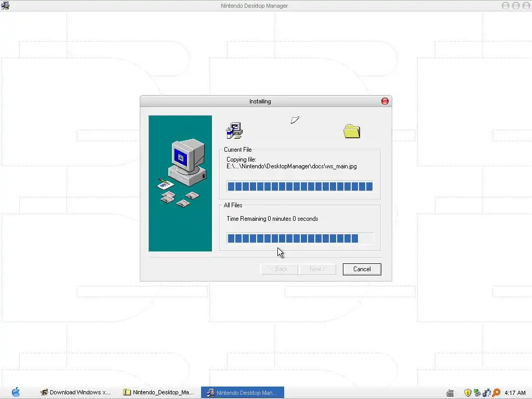Viewport: 532px width, 399px height.
Task: Click the Copying file: label
Action: tap(241, 159)
